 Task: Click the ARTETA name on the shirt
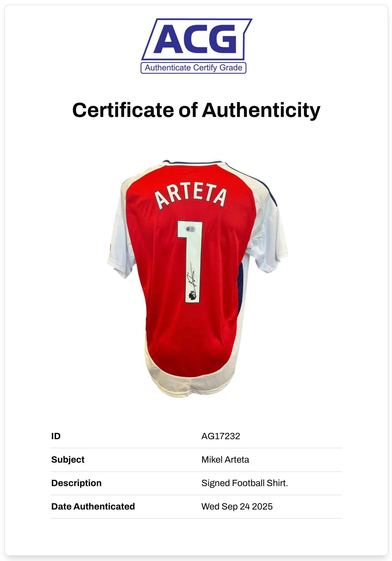point(191,195)
